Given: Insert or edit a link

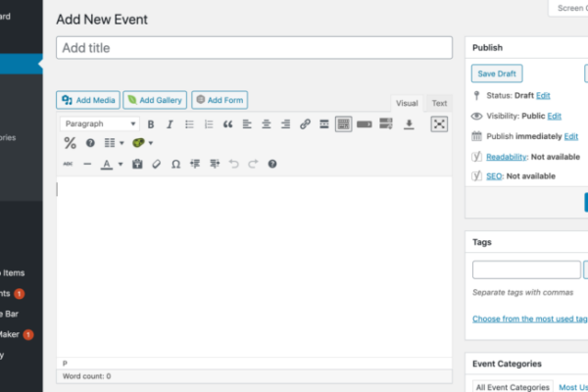Looking at the screenshot, I should 305,124.
